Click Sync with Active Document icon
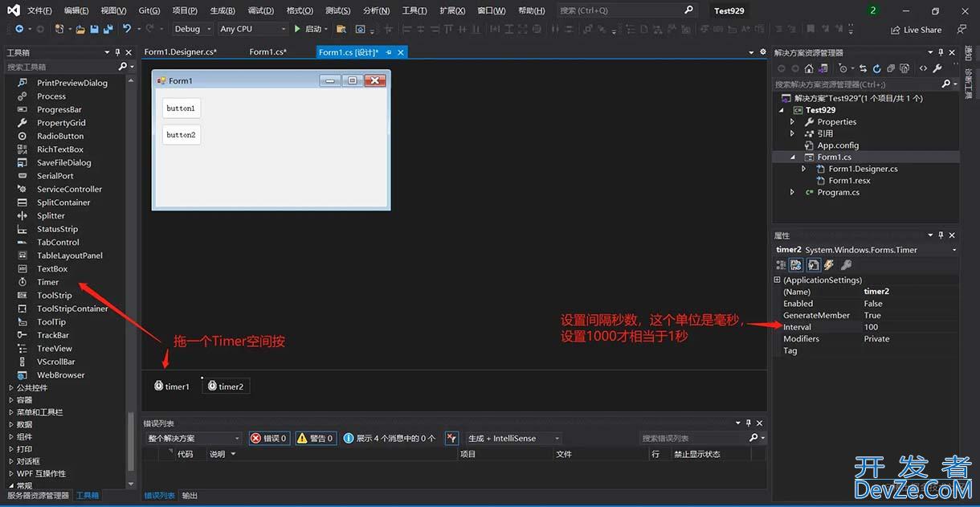980x507 pixels. pos(863,68)
